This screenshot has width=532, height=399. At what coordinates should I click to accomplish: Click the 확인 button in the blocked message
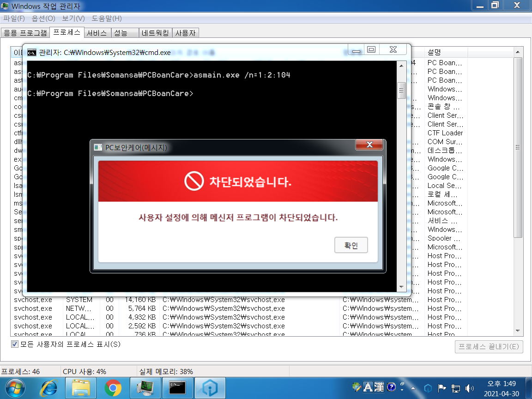351,245
